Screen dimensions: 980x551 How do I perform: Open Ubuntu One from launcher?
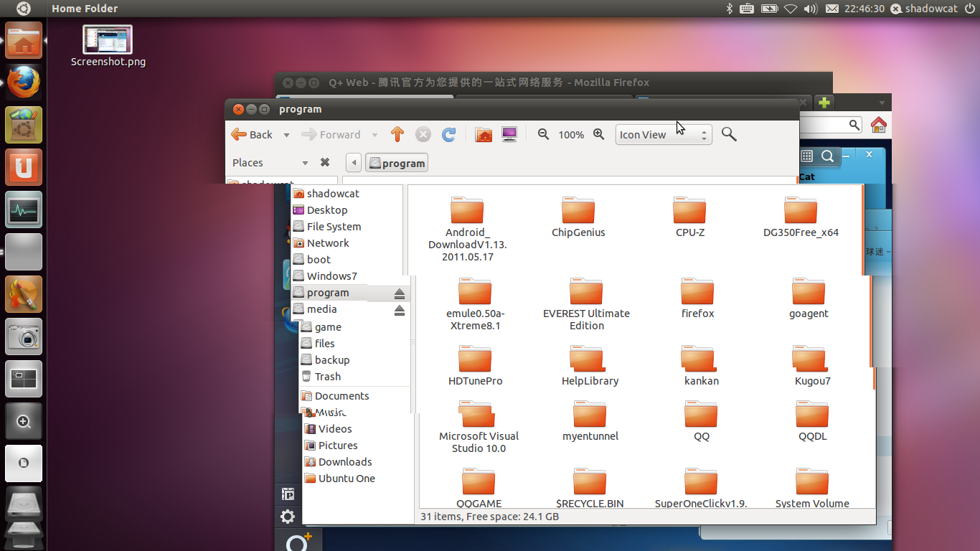tap(24, 167)
